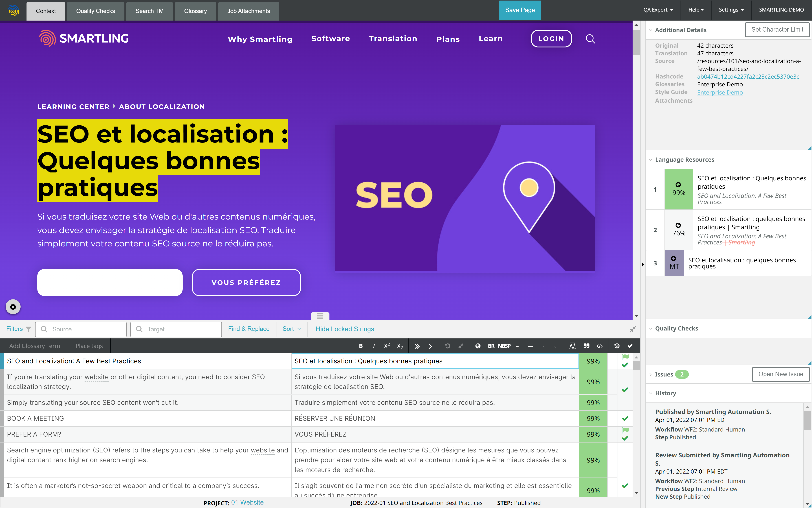Switch to the Quality Checks tab
This screenshot has width=812, height=508.
[x=95, y=11]
